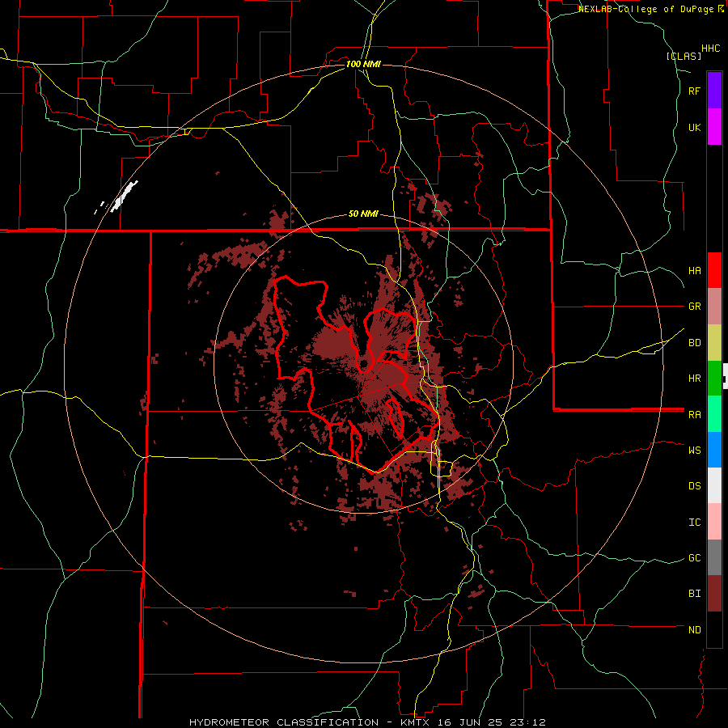Screen dimensions: 728x728
Task: Select the pinkish GR legend swatch
Action: 714,307
